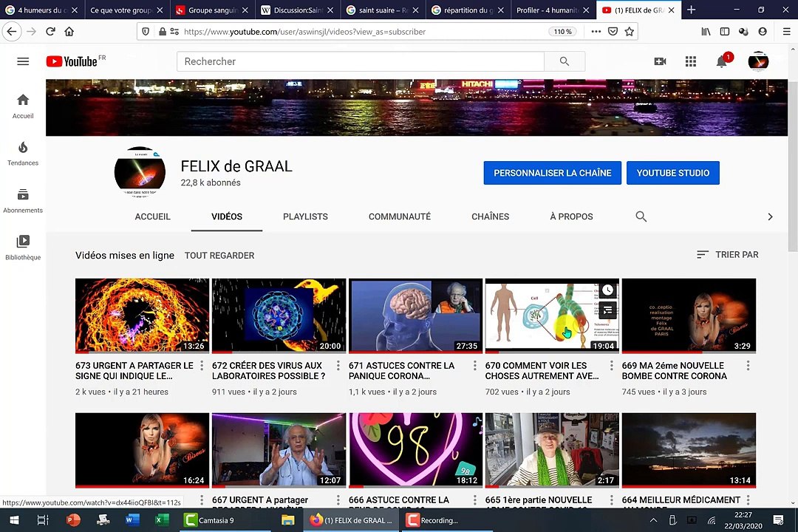The width and height of the screenshot is (798, 532).
Task: Open video title 672 CRÉER DES VIRUS
Action: coord(269,371)
